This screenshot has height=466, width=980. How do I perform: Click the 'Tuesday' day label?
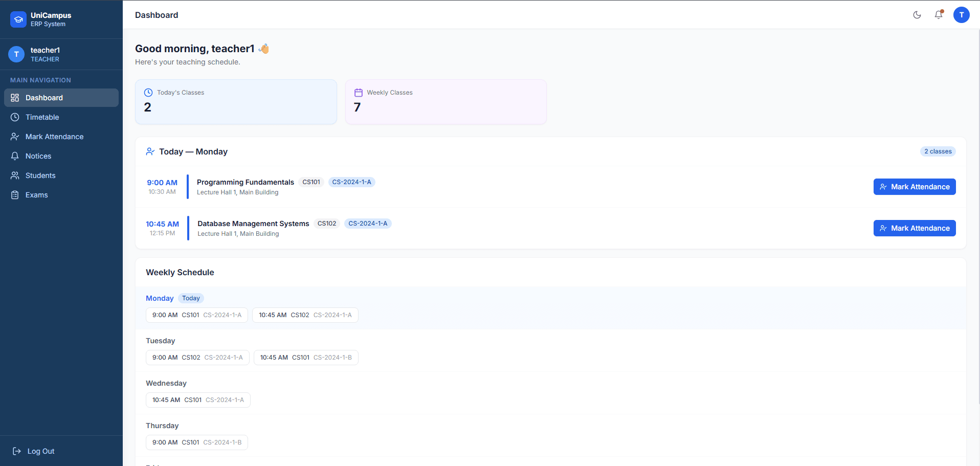pyautogui.click(x=161, y=341)
